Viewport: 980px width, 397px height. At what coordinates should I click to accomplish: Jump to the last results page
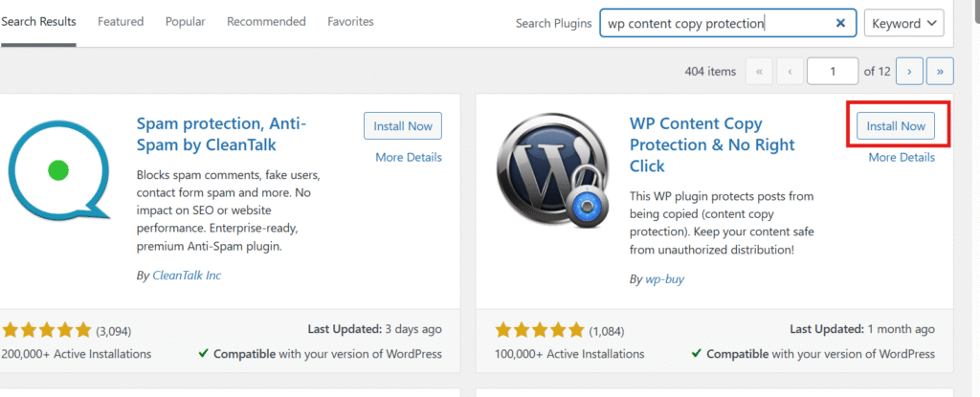(940, 72)
